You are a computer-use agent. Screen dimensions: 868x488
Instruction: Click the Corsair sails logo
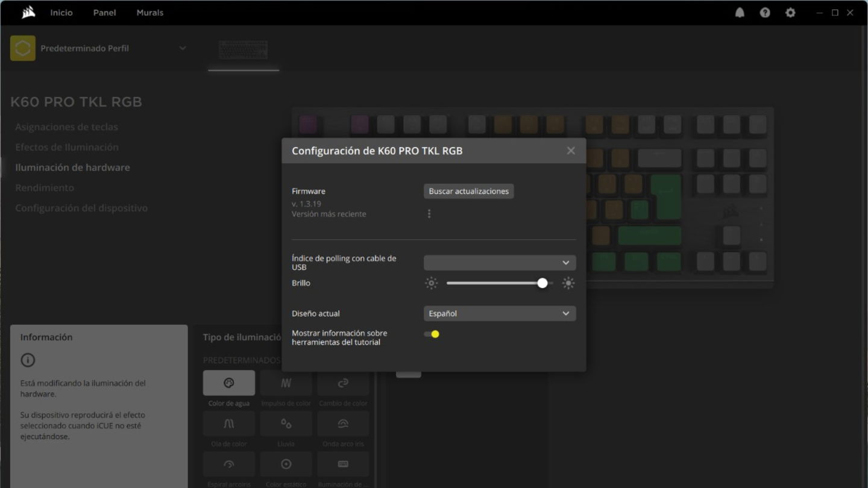click(28, 12)
